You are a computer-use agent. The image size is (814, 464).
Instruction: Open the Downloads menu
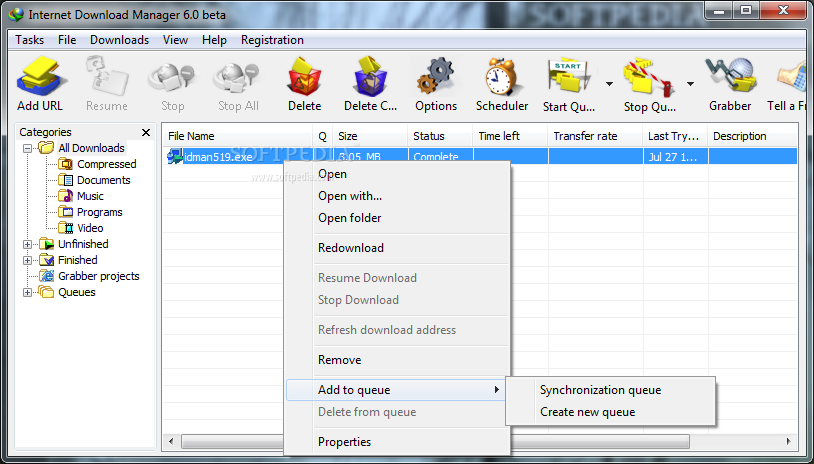pos(119,40)
